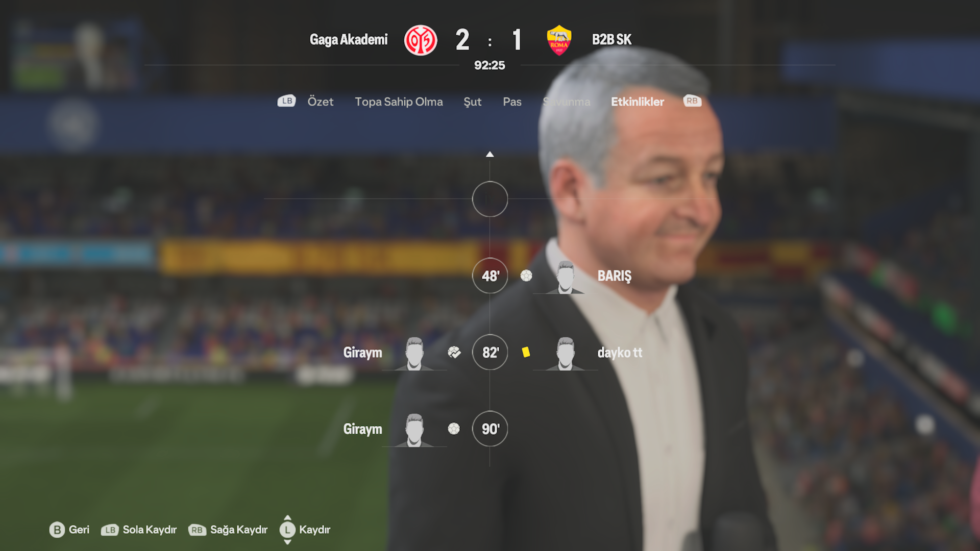
Task: Select the Şut tab
Action: pos(472,102)
